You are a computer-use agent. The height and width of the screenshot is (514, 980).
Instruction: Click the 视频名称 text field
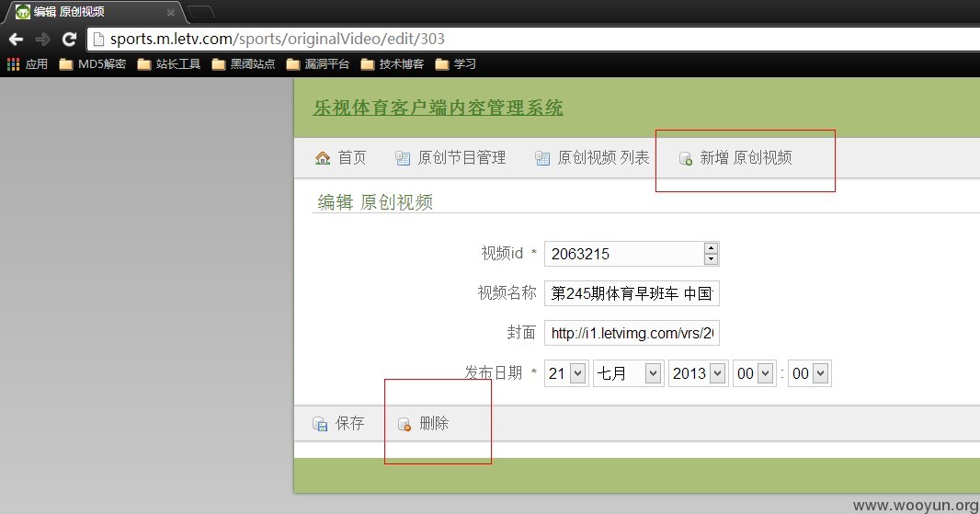(x=632, y=293)
